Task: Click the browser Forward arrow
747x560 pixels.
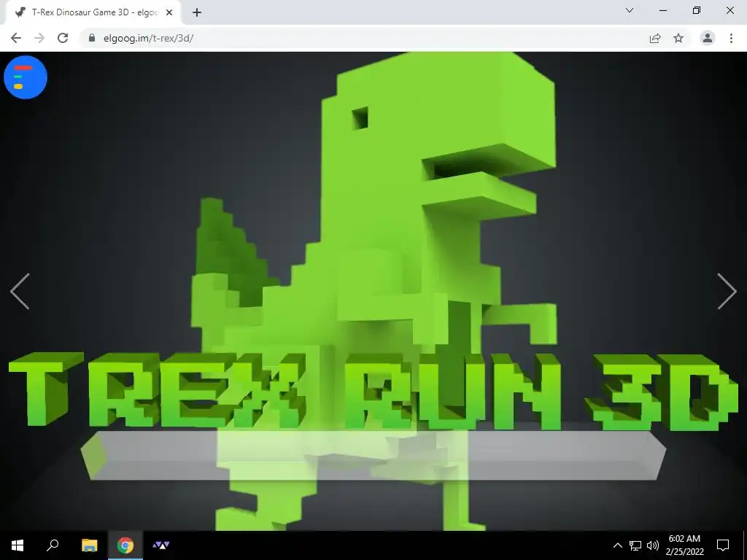Action: click(39, 38)
